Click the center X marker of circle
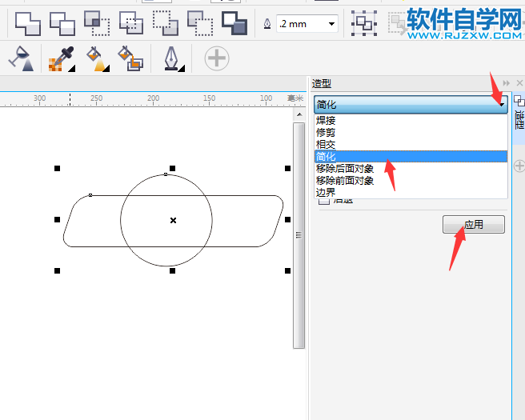This screenshot has height=420, width=525. click(x=173, y=220)
